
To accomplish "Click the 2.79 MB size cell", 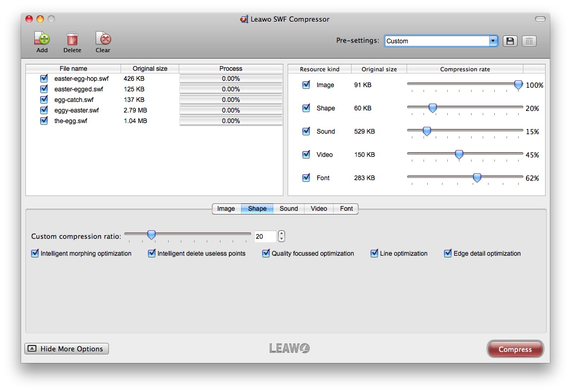I will (135, 110).
